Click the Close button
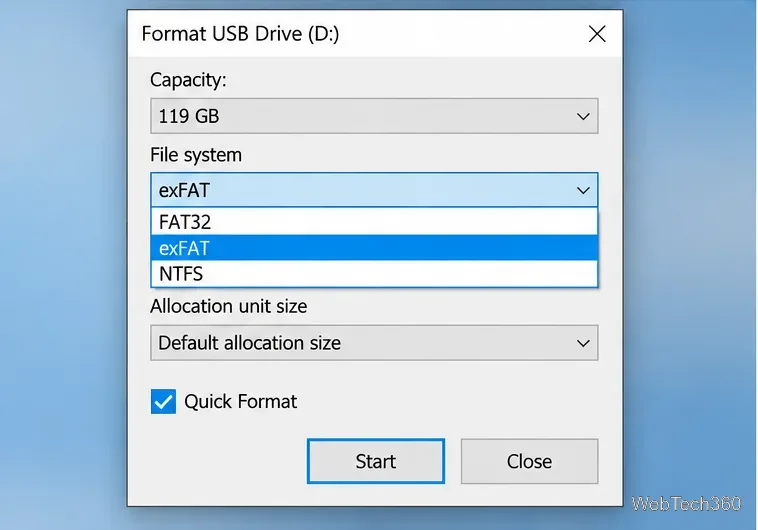 click(x=529, y=461)
